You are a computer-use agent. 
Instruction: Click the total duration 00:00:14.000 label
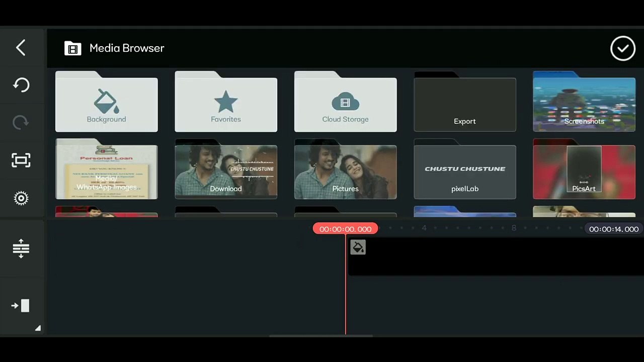(x=614, y=229)
